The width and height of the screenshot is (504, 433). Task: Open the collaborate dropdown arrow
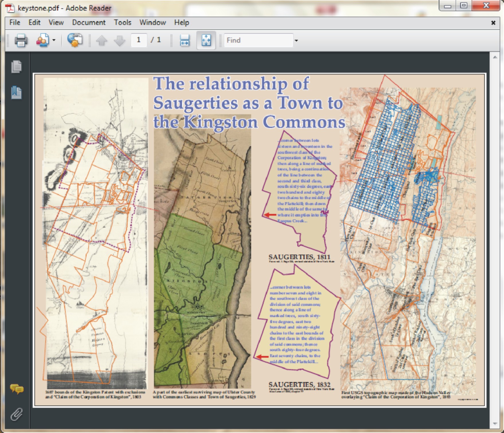54,40
